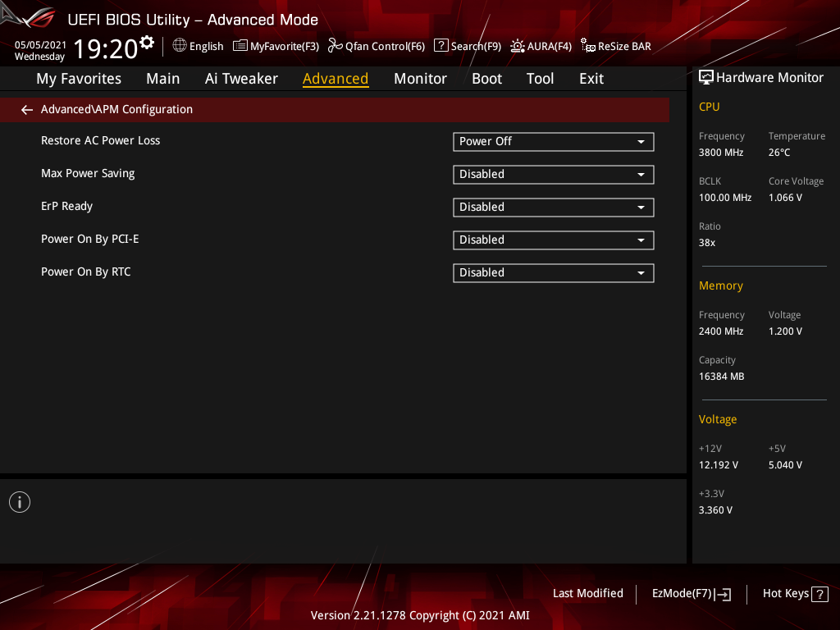Click the 19:20 clock display
The image size is (840, 630).
click(x=106, y=49)
